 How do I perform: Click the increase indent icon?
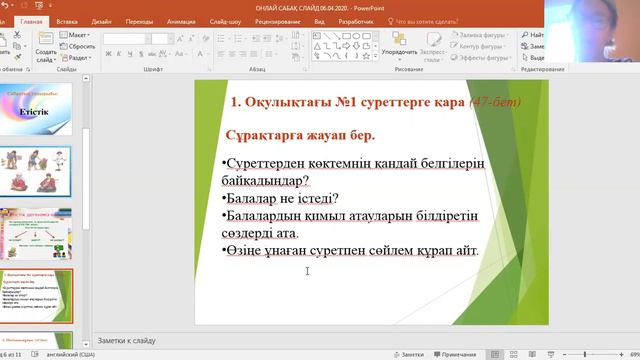[267, 39]
